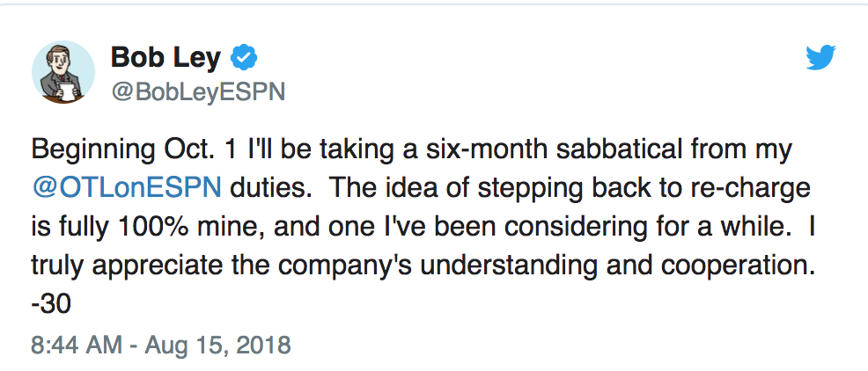This screenshot has width=868, height=371.
Task: Click the Aug 15, 2018 date
Action: tap(217, 345)
